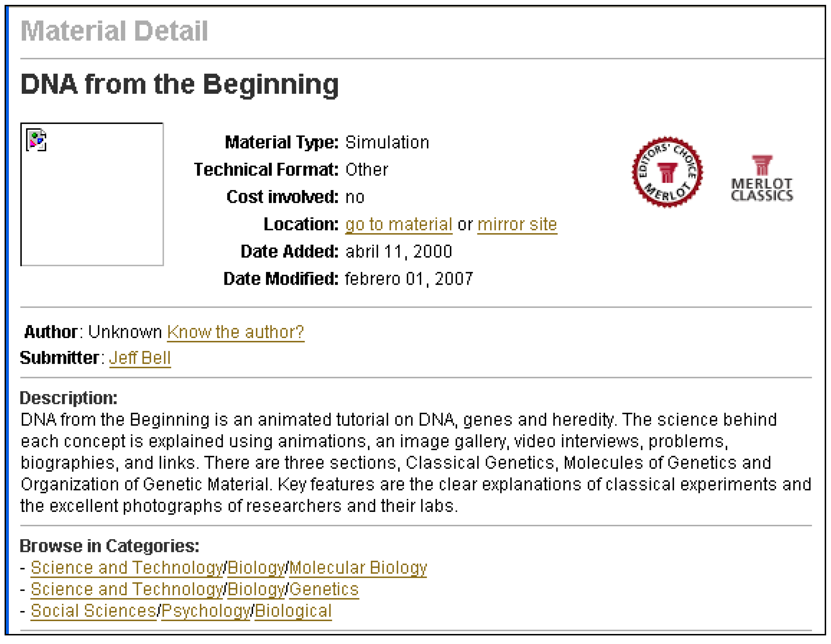
Task: Browse the Genetics category
Action: pyautogui.click(x=324, y=589)
